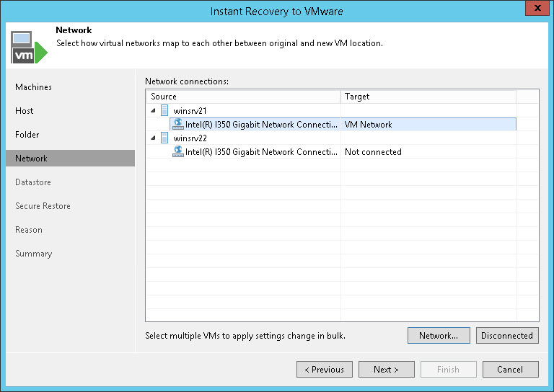This screenshot has width=554, height=392.
Task: Select the winsrv22 Not connected target cell
Action: click(428, 152)
